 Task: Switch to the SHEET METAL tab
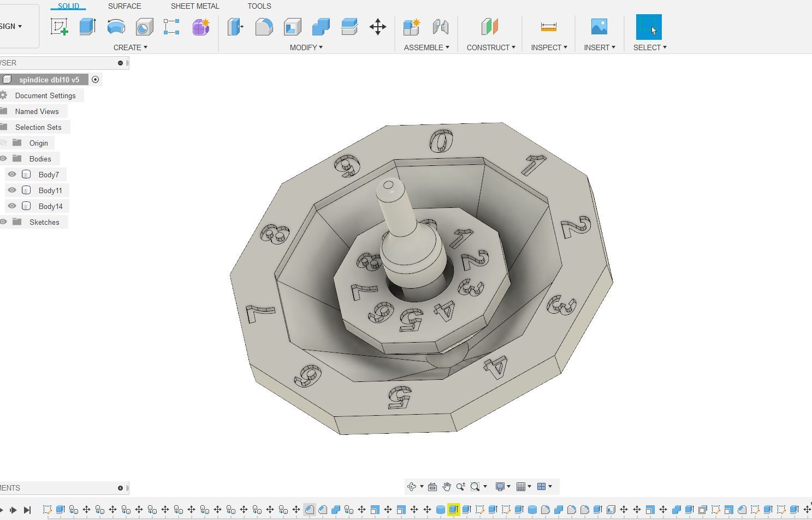pyautogui.click(x=195, y=6)
